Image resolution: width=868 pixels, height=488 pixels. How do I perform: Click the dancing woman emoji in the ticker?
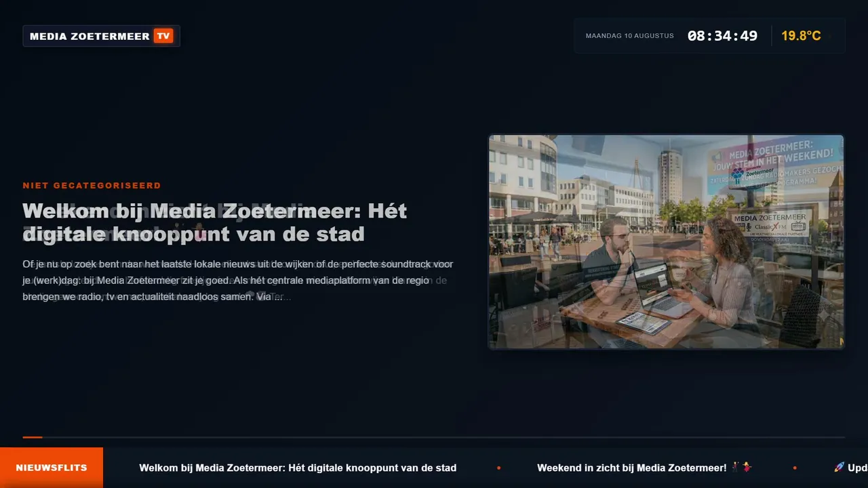(747, 467)
